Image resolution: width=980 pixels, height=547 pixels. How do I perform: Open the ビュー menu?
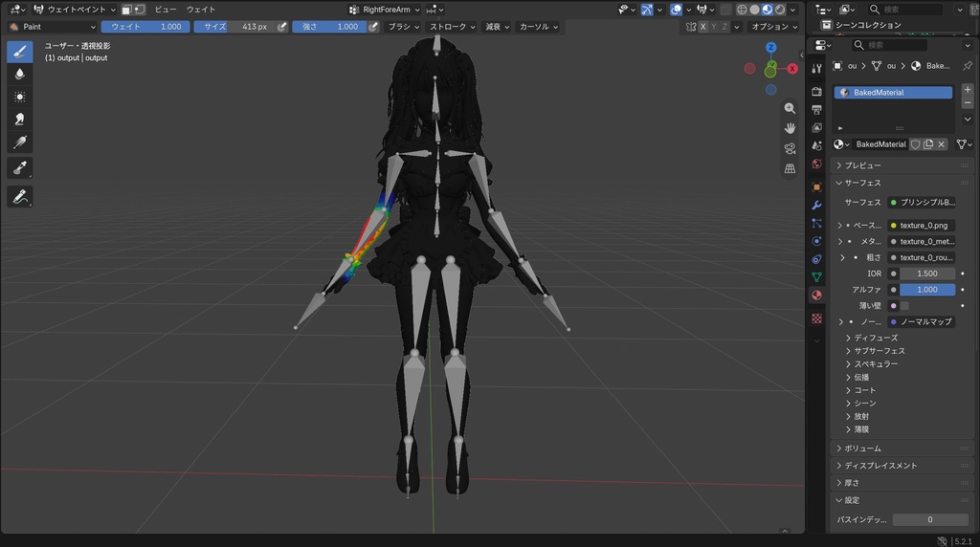166,10
